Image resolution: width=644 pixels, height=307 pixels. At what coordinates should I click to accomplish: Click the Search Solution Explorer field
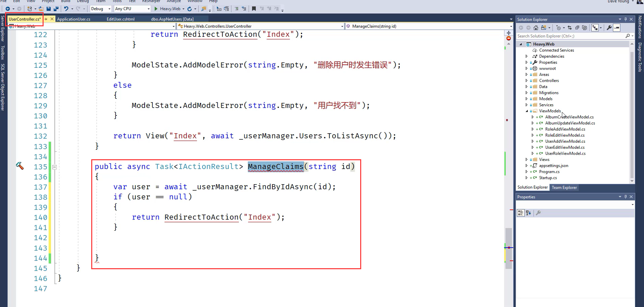pos(570,36)
